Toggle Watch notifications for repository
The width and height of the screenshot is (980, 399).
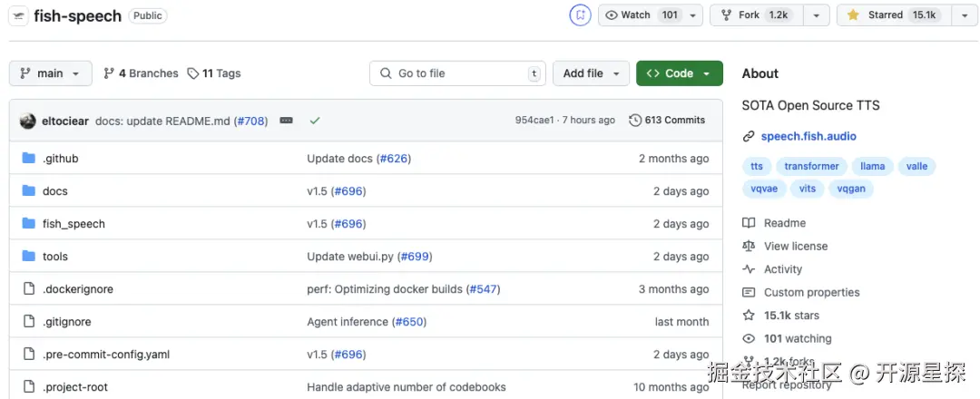coord(641,15)
